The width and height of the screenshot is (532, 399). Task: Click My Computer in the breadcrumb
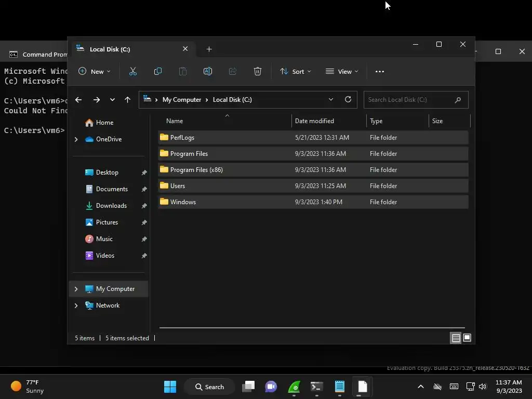(181, 100)
